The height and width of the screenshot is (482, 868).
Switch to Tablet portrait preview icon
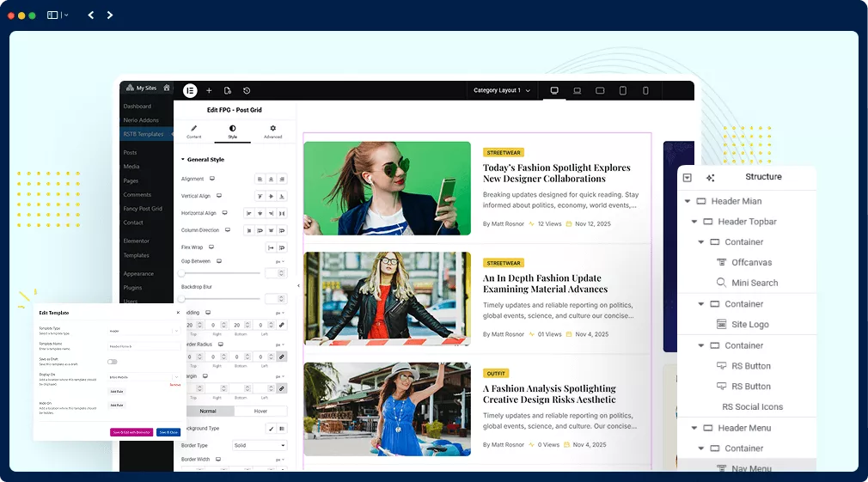click(623, 91)
